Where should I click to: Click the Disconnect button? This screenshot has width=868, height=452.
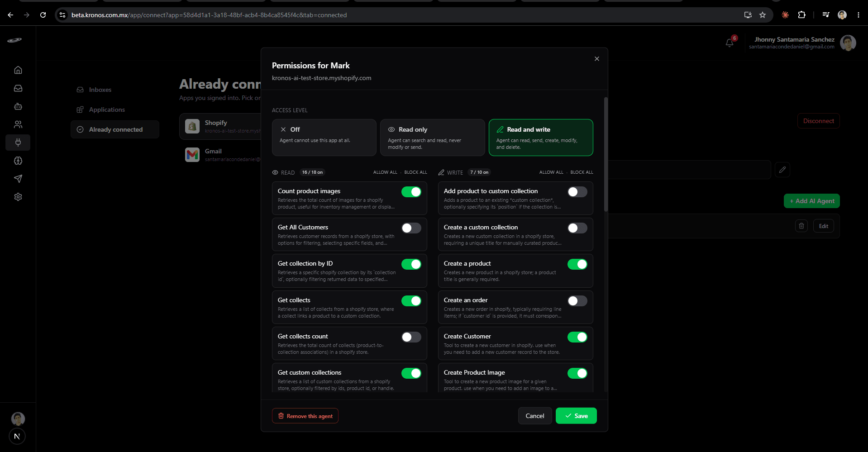818,121
